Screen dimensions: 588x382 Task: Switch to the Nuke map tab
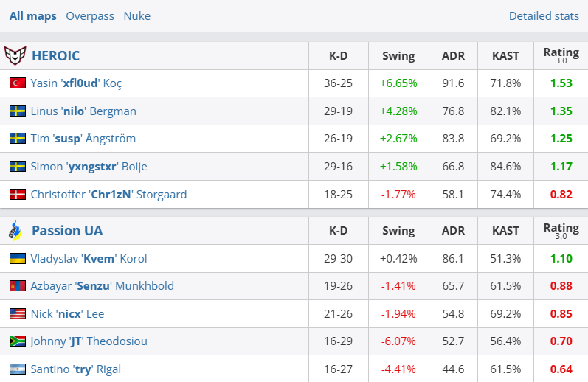pyautogui.click(x=137, y=15)
